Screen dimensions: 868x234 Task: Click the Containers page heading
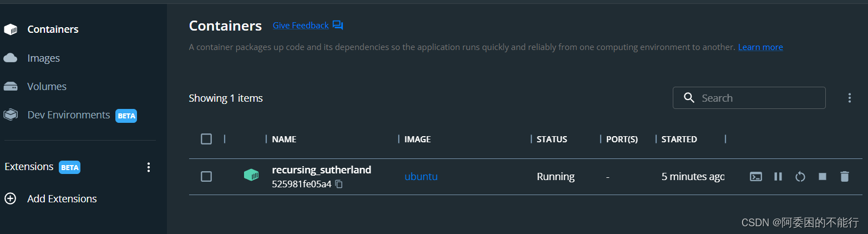coord(225,26)
